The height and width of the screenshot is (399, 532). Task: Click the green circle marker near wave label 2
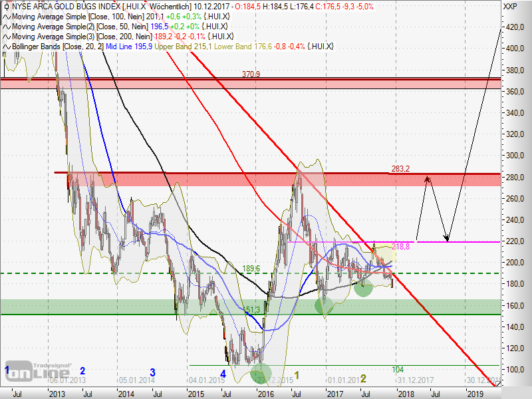(x=363, y=287)
